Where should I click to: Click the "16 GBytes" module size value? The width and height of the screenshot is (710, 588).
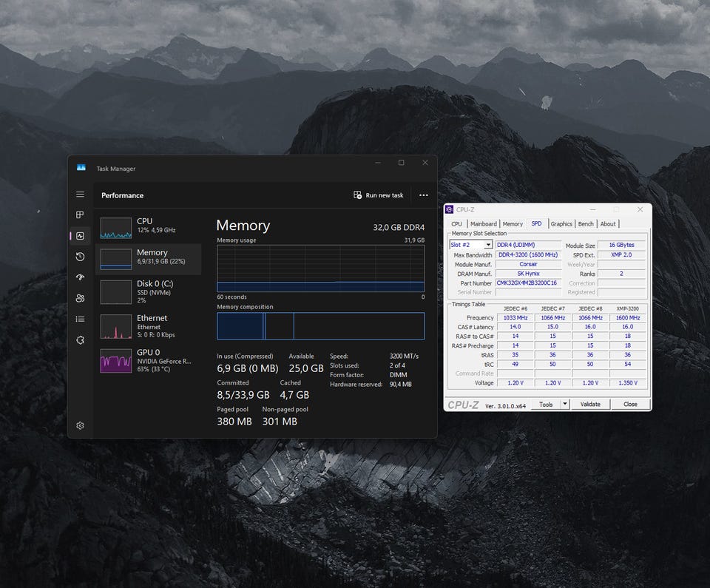621,245
